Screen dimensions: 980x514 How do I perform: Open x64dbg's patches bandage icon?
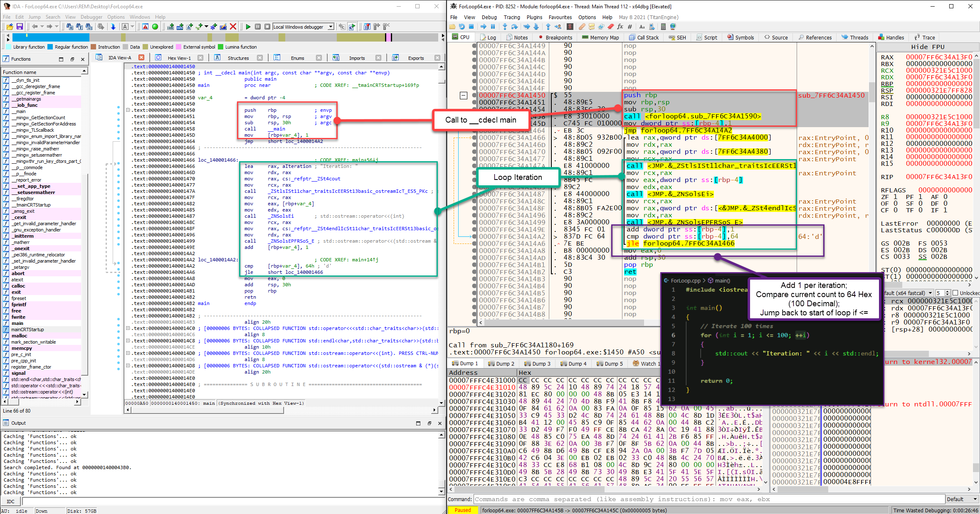pyautogui.click(x=582, y=27)
